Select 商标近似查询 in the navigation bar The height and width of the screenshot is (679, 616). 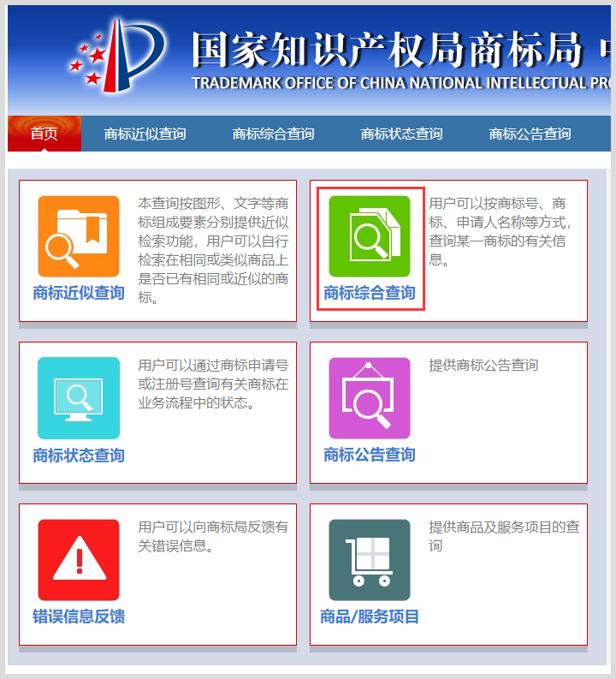coord(145,134)
